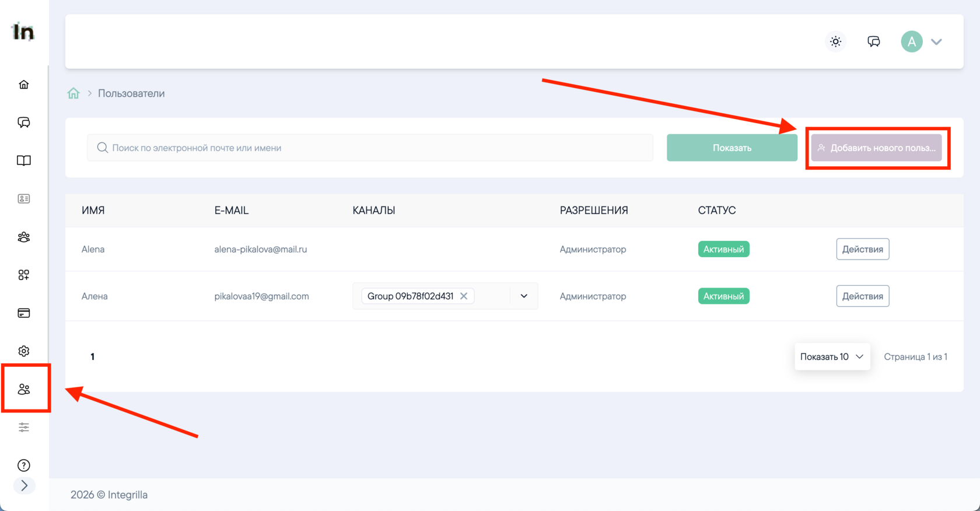Screen dimensions: 980x511
Task: Open the knowledge base book icon
Action: coord(24,160)
